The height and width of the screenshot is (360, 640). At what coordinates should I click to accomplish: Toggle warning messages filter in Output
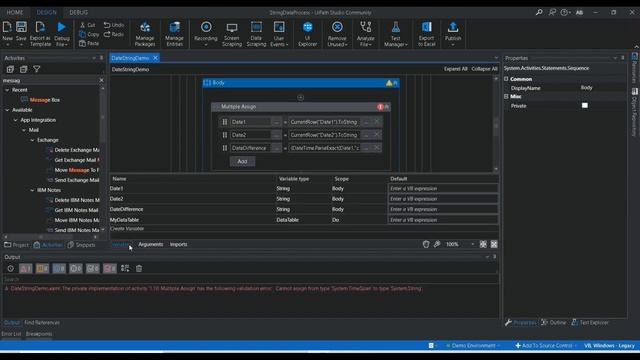pyautogui.click(x=42, y=269)
